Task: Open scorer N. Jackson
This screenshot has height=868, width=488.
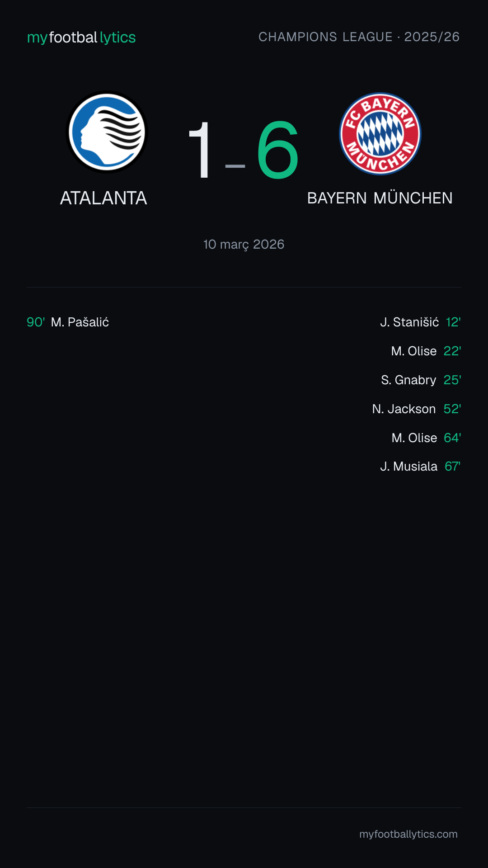Action: [404, 409]
